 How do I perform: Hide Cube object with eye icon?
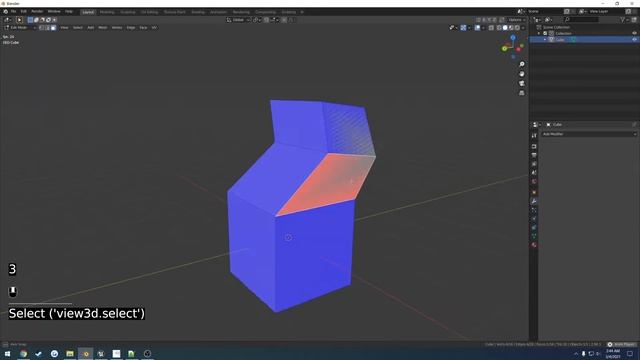[634, 40]
